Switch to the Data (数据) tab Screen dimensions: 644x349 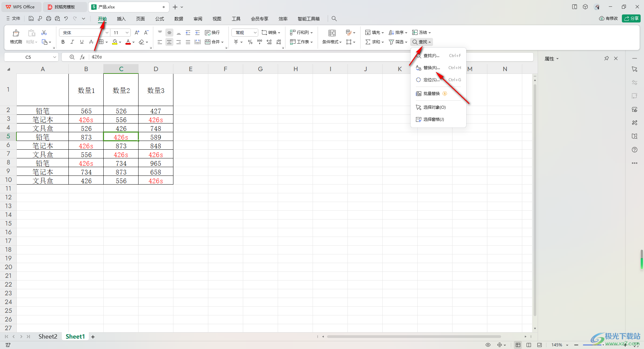point(179,19)
